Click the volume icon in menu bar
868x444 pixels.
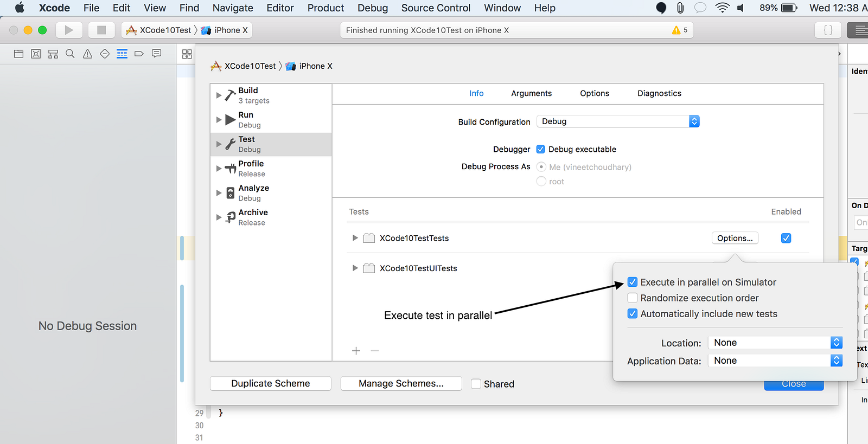point(741,8)
